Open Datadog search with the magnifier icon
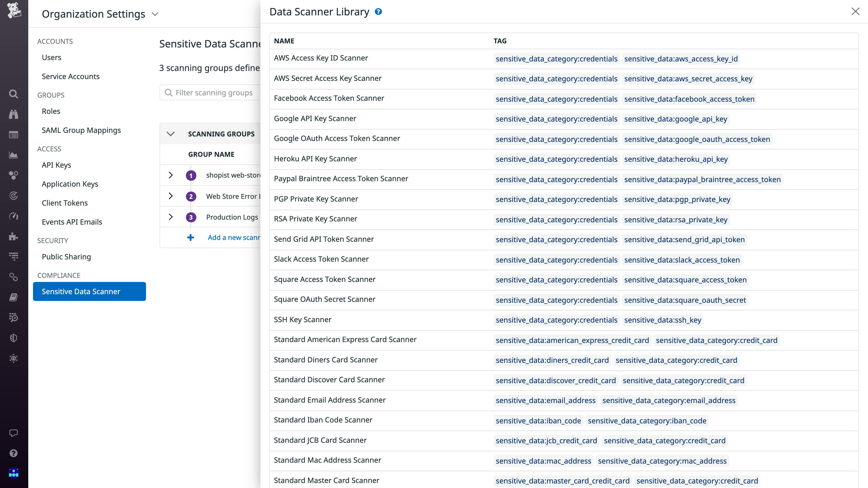868x488 pixels. tap(14, 94)
